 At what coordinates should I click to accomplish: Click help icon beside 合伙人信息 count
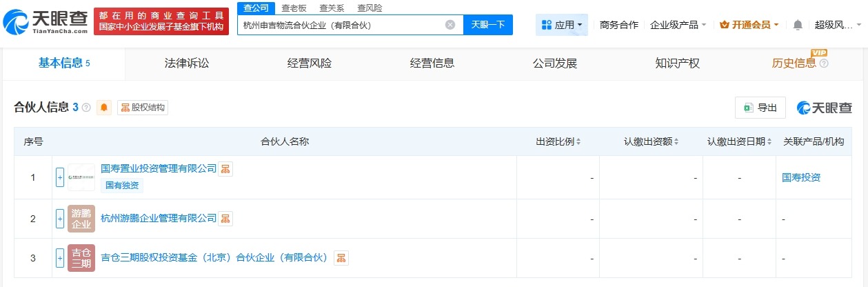point(86,108)
